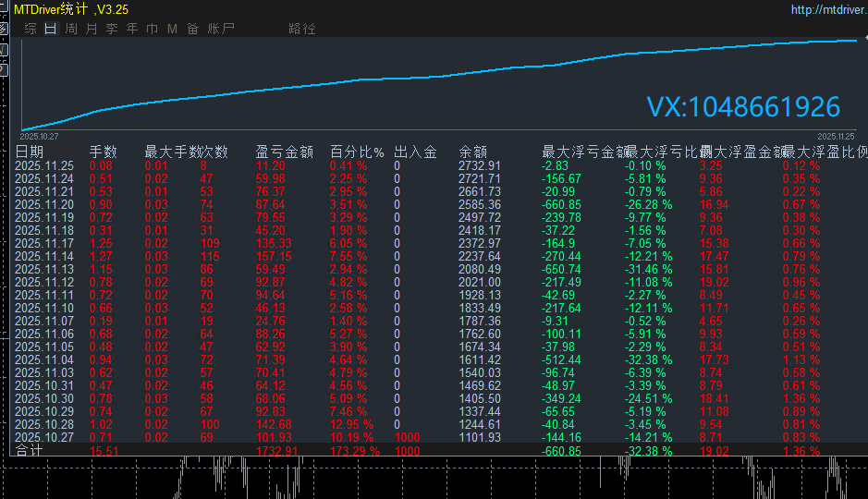The image size is (868, 499).
Task: Click the 日期 column header
Action: tap(30, 152)
